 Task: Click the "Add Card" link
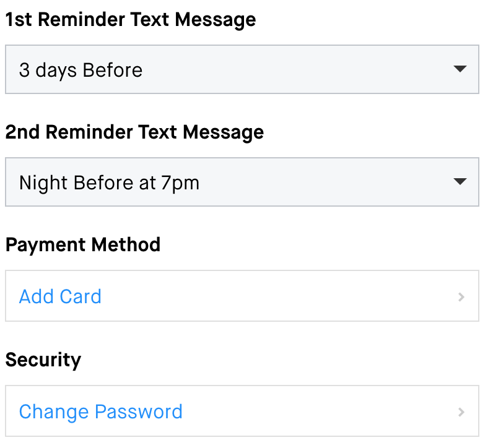click(x=60, y=296)
